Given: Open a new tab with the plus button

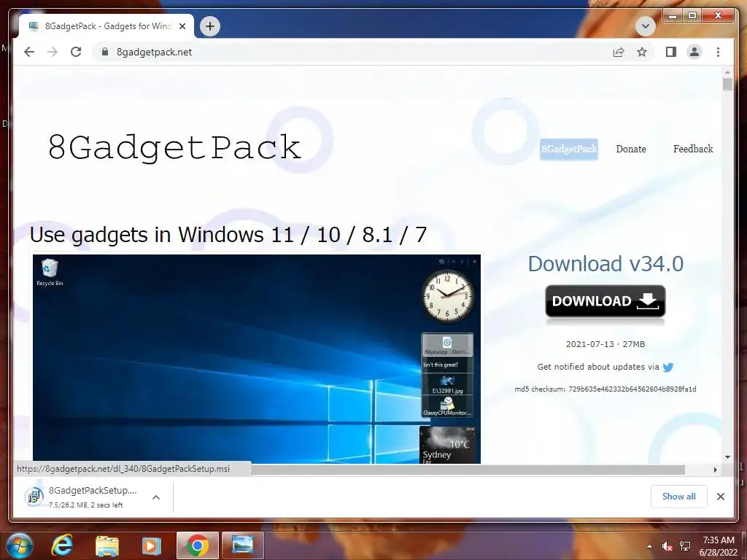Looking at the screenshot, I should (x=210, y=26).
